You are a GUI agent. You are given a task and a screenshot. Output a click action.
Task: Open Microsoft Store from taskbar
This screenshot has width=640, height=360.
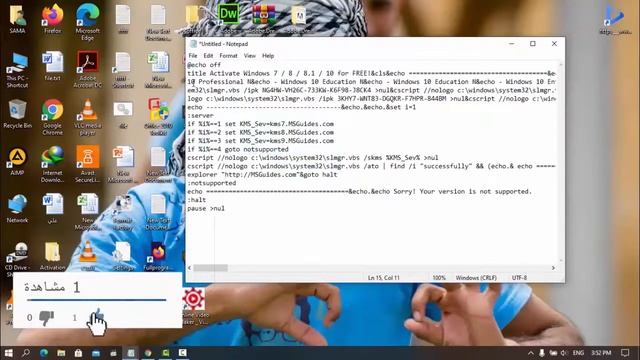[x=78, y=353]
